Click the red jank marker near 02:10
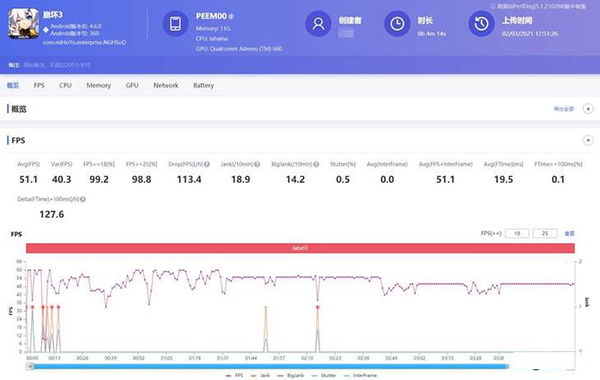Screen dimensions: 600x380 point(318,307)
